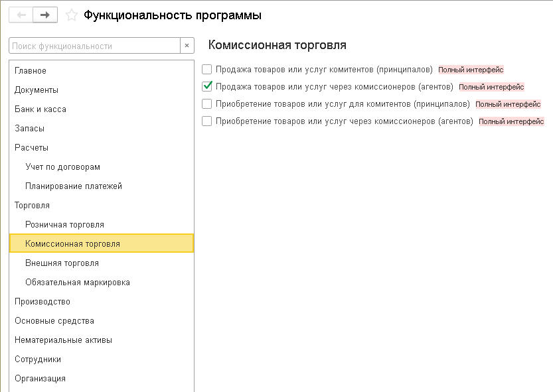Click in the Поиск функциональности search box

(94, 46)
